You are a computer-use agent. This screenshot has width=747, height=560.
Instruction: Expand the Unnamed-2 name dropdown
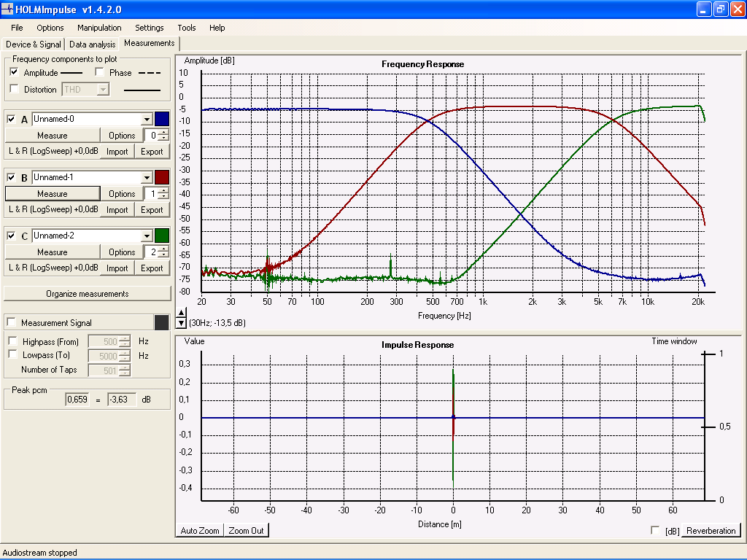(x=147, y=236)
